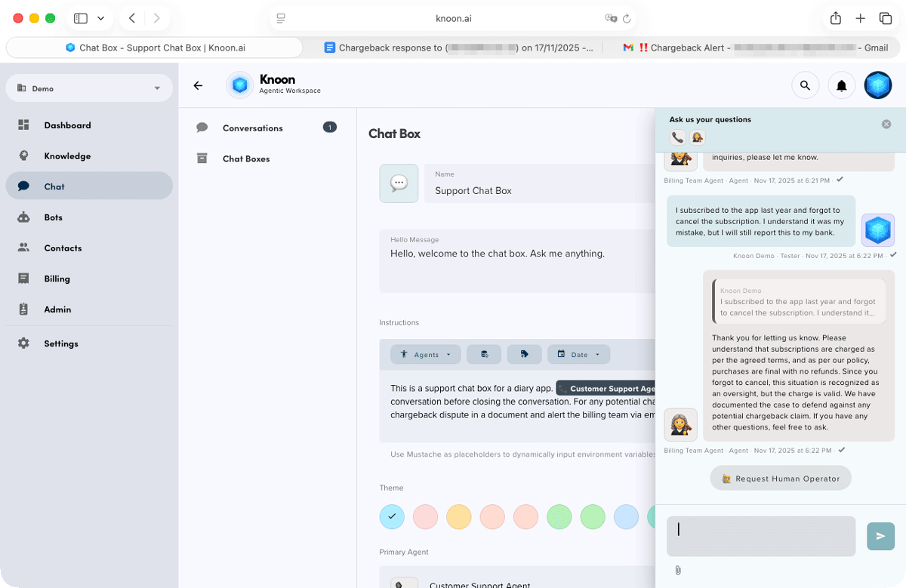Click Request Human Operator button

pyautogui.click(x=781, y=479)
